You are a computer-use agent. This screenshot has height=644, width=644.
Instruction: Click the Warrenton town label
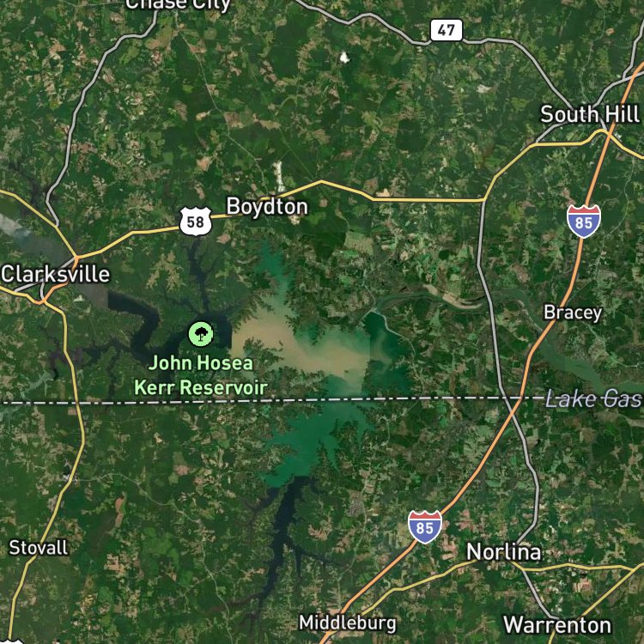coord(557,625)
